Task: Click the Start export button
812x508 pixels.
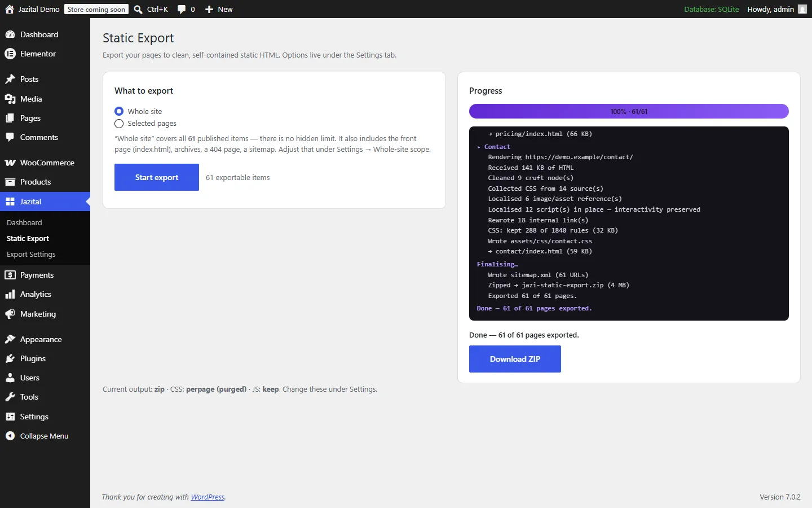Action: [x=157, y=177]
